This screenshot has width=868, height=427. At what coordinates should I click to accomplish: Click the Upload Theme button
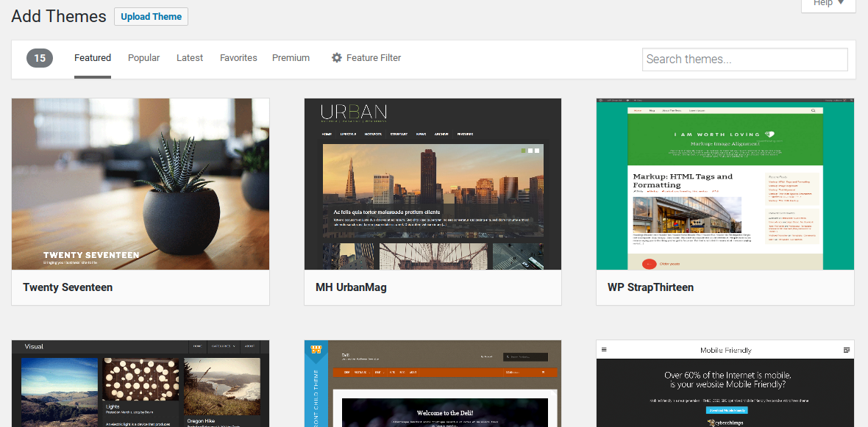pyautogui.click(x=151, y=17)
